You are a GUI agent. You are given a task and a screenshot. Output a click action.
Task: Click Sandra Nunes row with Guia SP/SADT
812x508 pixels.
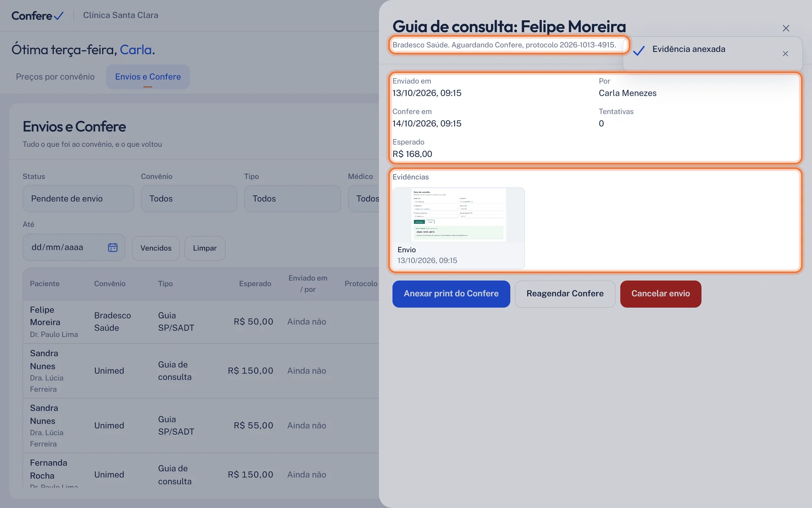click(201, 425)
